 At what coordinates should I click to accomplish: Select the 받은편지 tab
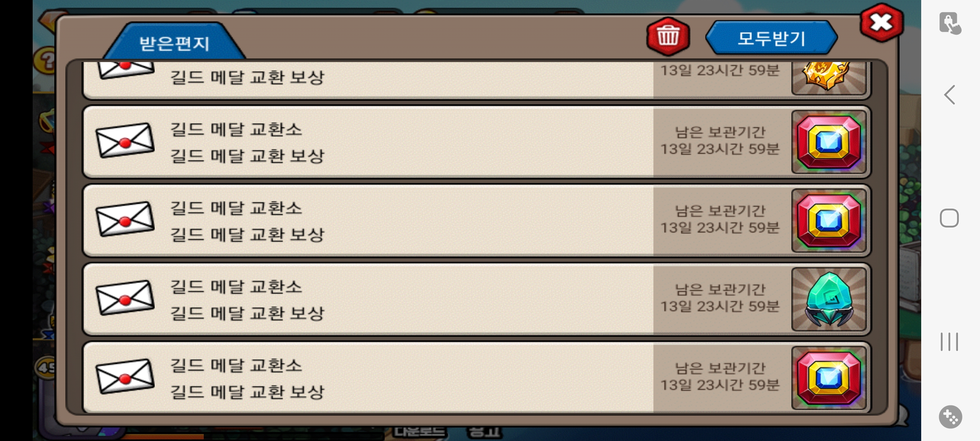174,42
